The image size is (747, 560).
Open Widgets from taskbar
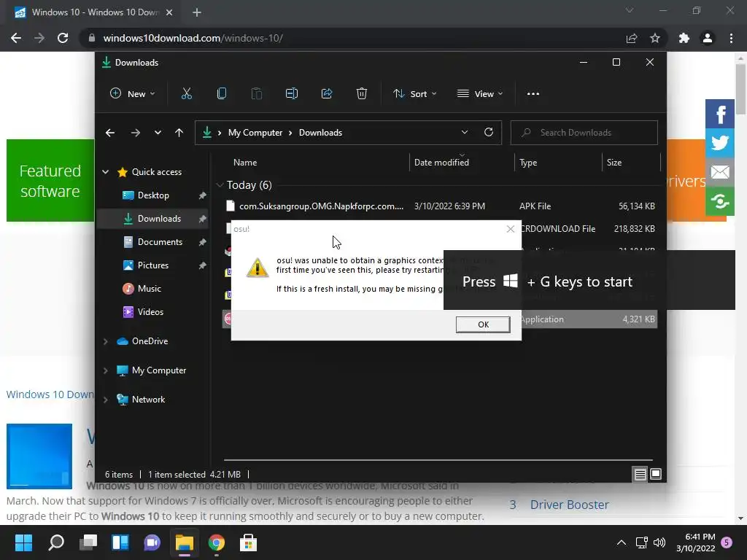(120, 542)
